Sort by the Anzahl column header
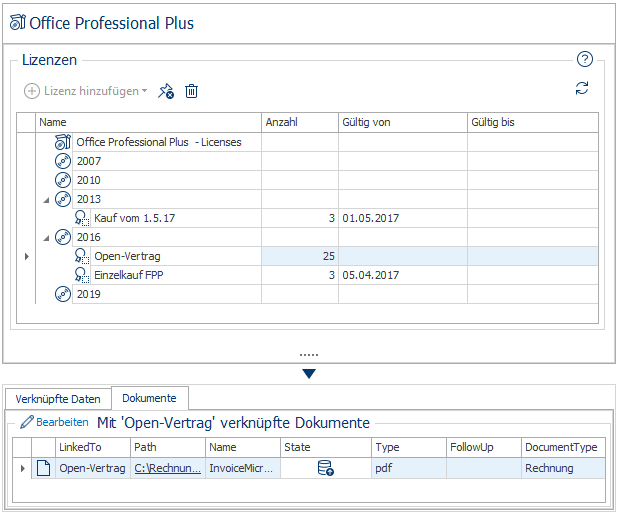620x512 pixels. [x=300, y=123]
